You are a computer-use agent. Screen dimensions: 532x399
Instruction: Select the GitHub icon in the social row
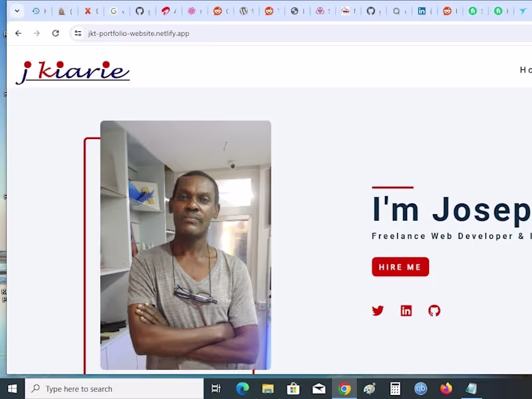(x=434, y=311)
